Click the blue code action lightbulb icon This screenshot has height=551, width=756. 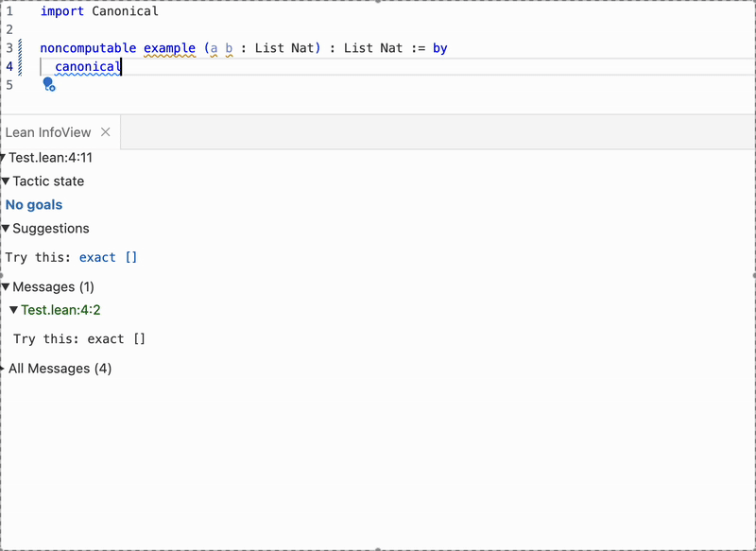[x=49, y=85]
